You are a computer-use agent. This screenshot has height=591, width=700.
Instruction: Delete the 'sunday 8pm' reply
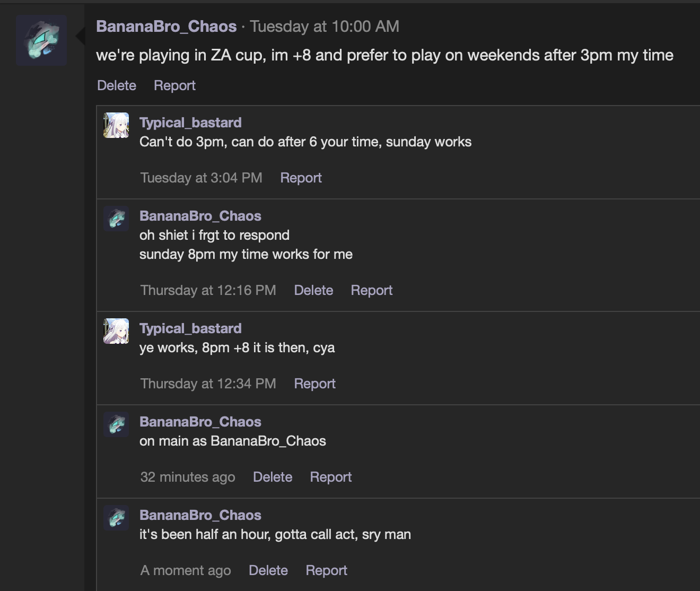(313, 290)
